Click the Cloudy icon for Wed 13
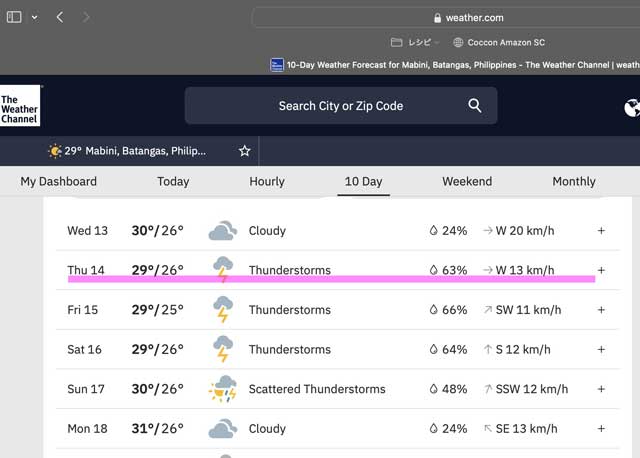This screenshot has width=640, height=458. tap(222, 231)
